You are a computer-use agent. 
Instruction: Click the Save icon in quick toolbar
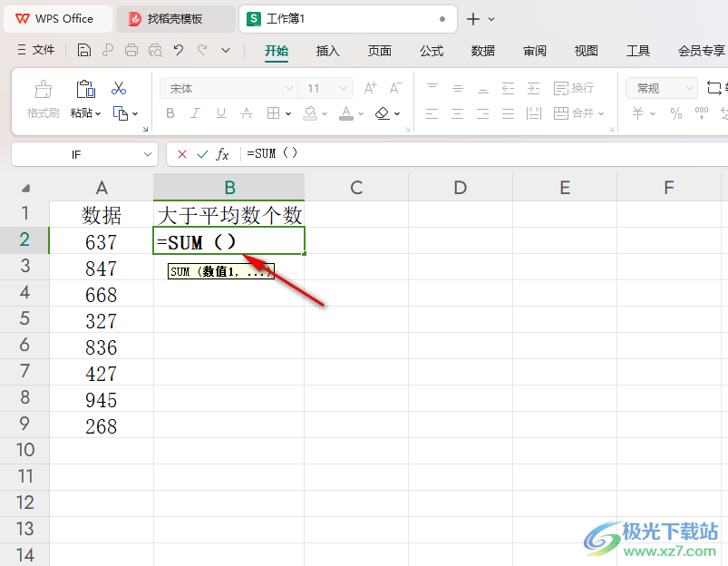84,50
